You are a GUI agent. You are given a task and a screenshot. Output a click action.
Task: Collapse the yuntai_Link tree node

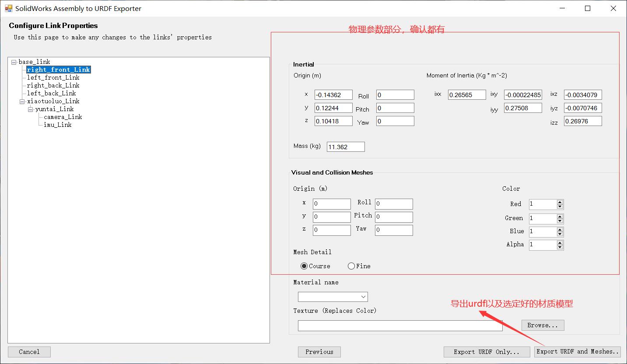click(31, 109)
